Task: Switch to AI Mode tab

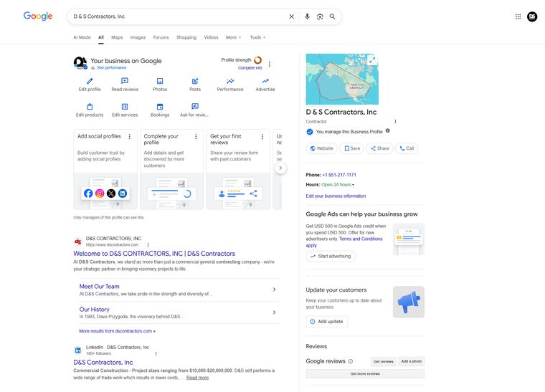Action: tap(82, 37)
